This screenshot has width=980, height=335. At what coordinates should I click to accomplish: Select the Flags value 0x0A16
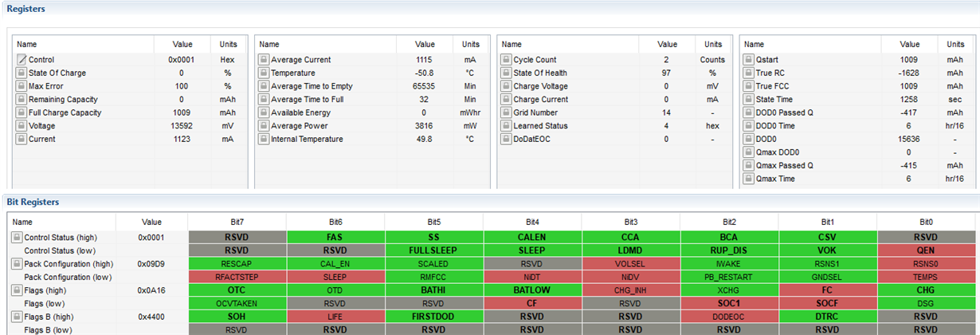(x=151, y=290)
